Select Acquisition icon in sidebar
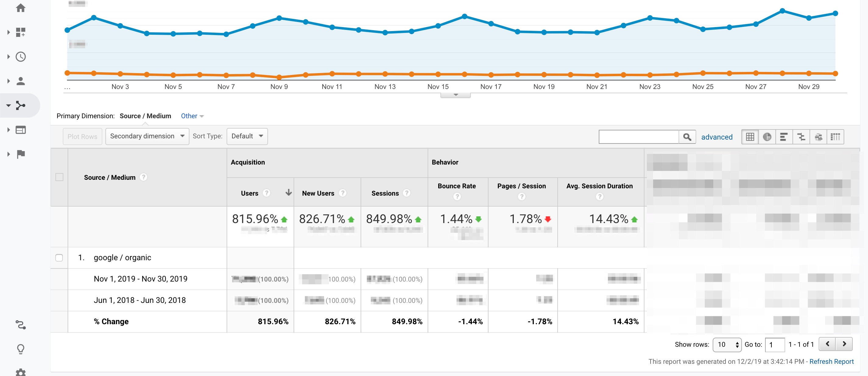 pyautogui.click(x=21, y=105)
